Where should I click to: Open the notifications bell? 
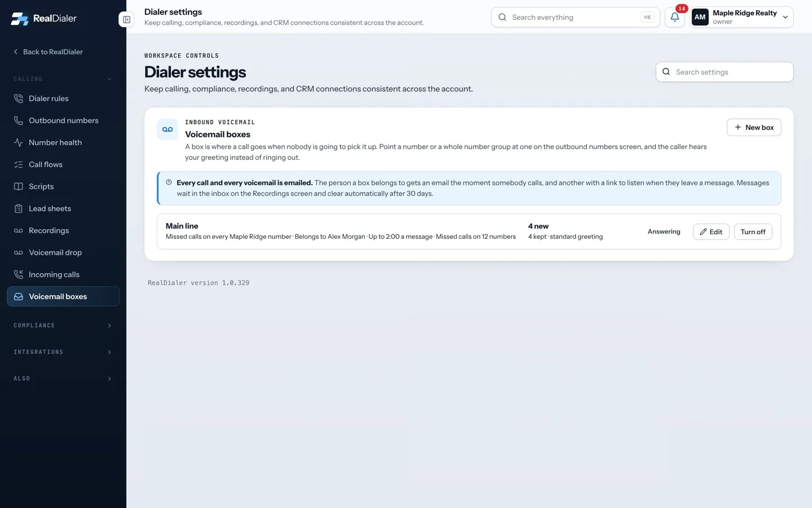[674, 17]
